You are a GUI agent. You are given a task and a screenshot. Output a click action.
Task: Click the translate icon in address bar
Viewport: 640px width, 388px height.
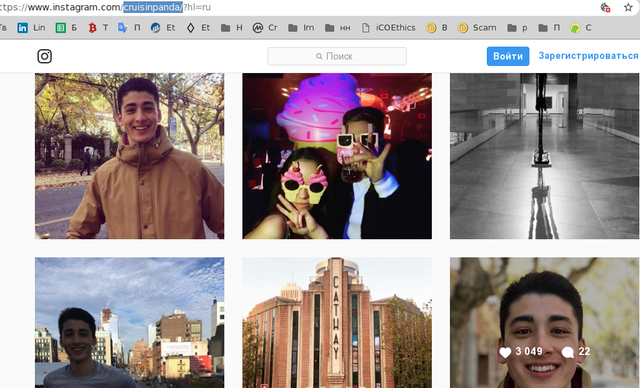pos(605,7)
